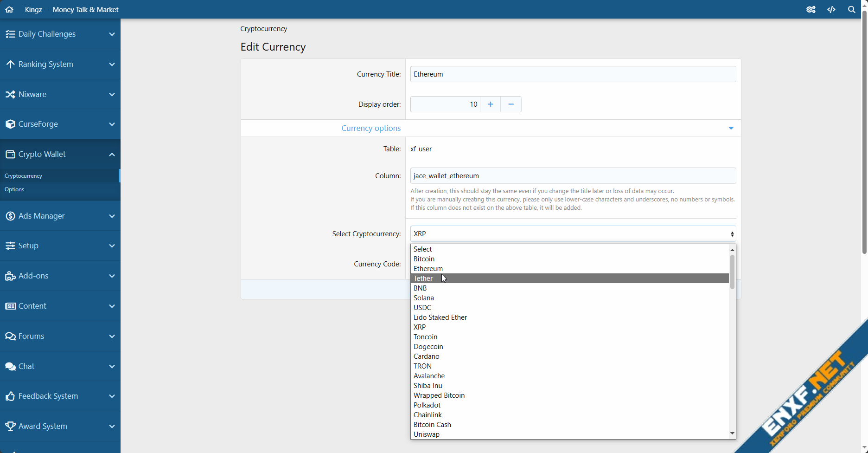Choose Toncoin from the dropdown list

pos(569,337)
